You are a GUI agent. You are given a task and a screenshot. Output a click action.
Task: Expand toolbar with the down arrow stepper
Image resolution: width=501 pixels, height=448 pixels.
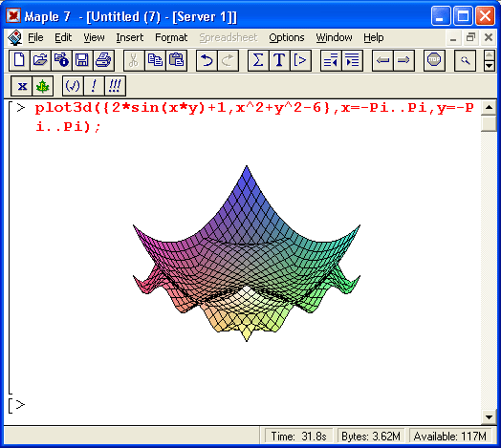(490, 66)
